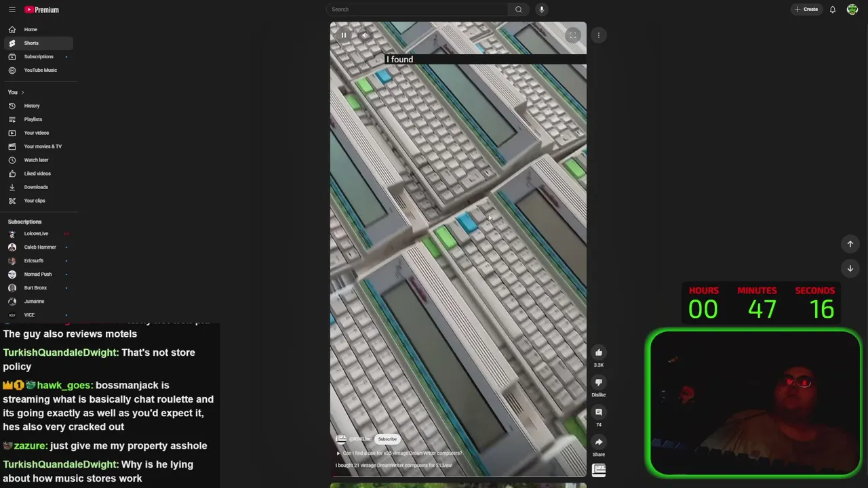Open @RDKLInc channel avatar on the Short
868x488 pixels.
coord(341,439)
